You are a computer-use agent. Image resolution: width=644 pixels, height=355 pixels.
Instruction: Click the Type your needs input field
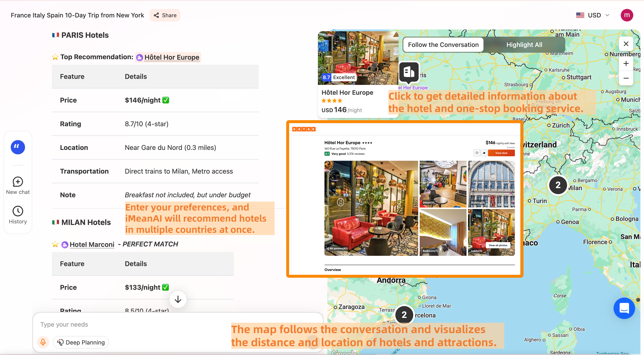click(178, 324)
